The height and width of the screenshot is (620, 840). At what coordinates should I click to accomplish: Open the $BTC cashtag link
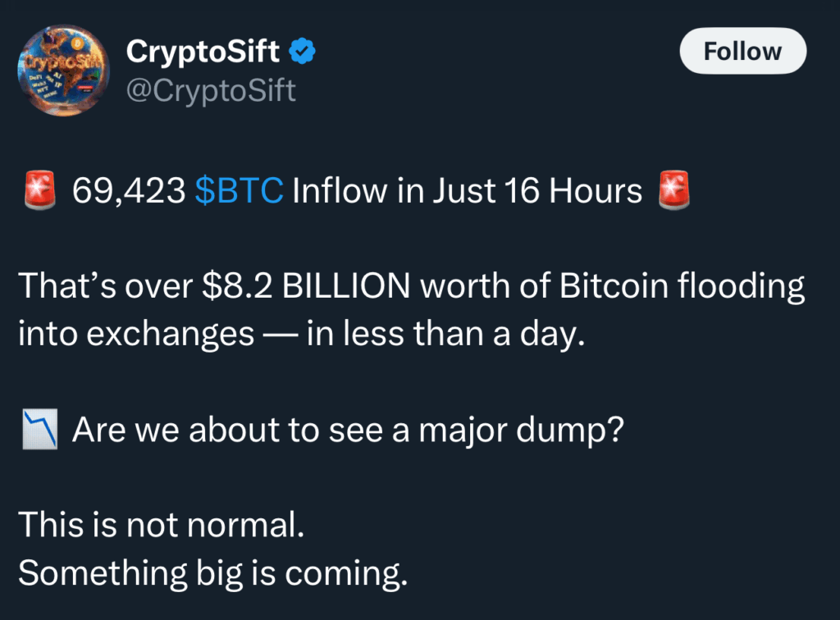tap(239, 190)
